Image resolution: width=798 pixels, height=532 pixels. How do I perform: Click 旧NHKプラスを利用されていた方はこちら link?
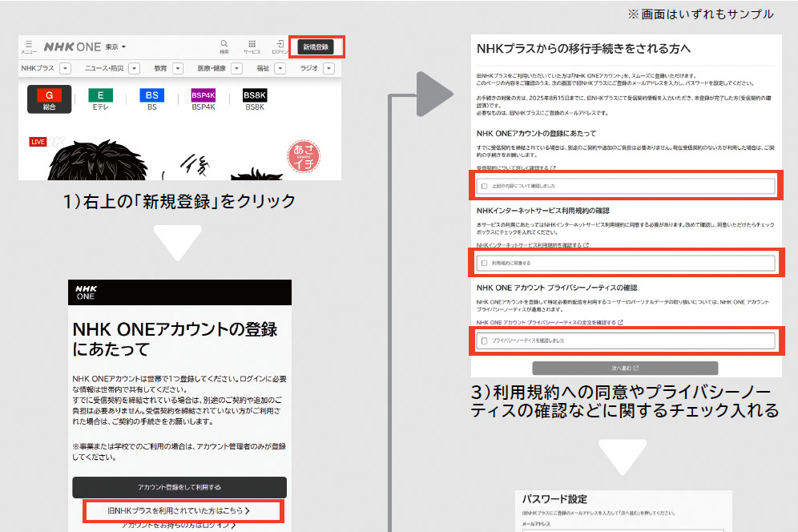point(183,510)
